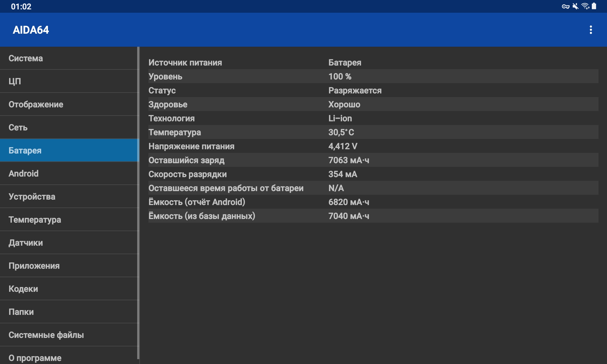Open Системные файлы in sidebar
The image size is (607, 364).
click(x=69, y=335)
